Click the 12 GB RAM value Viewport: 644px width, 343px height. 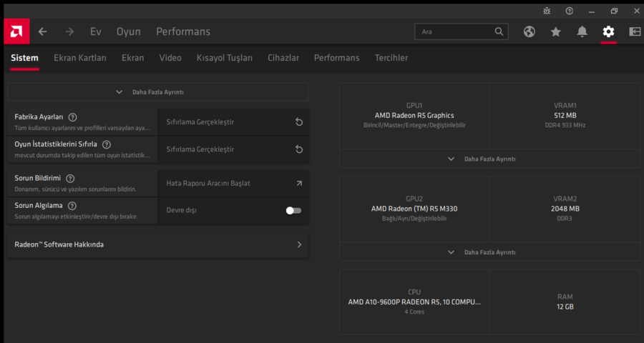coord(565,307)
